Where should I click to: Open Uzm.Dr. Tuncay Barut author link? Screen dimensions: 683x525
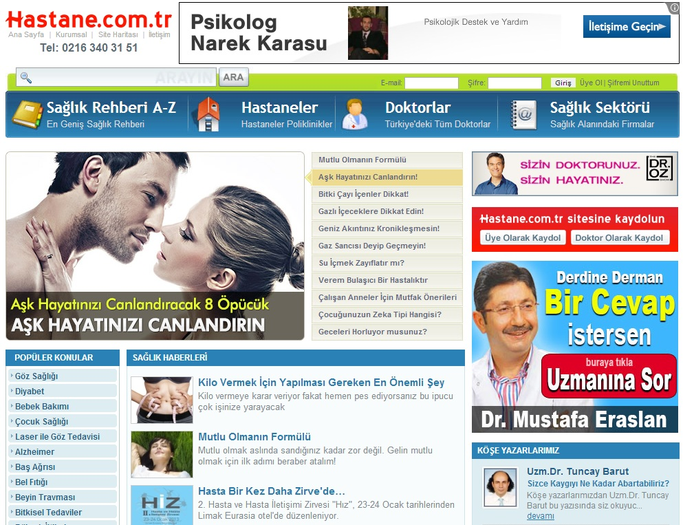pyautogui.click(x=578, y=471)
